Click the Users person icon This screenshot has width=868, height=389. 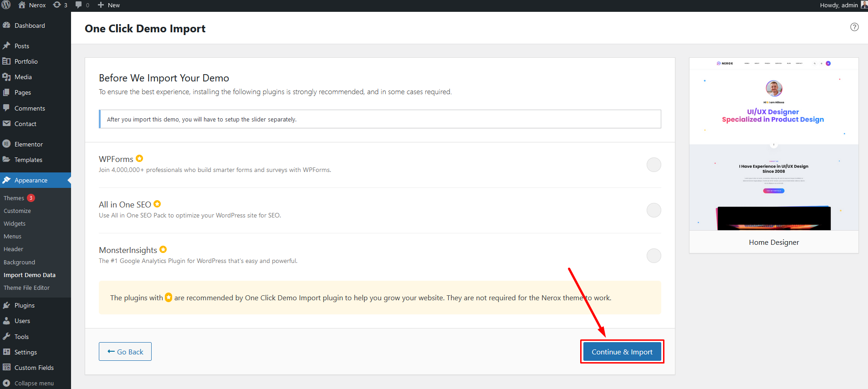coord(6,321)
